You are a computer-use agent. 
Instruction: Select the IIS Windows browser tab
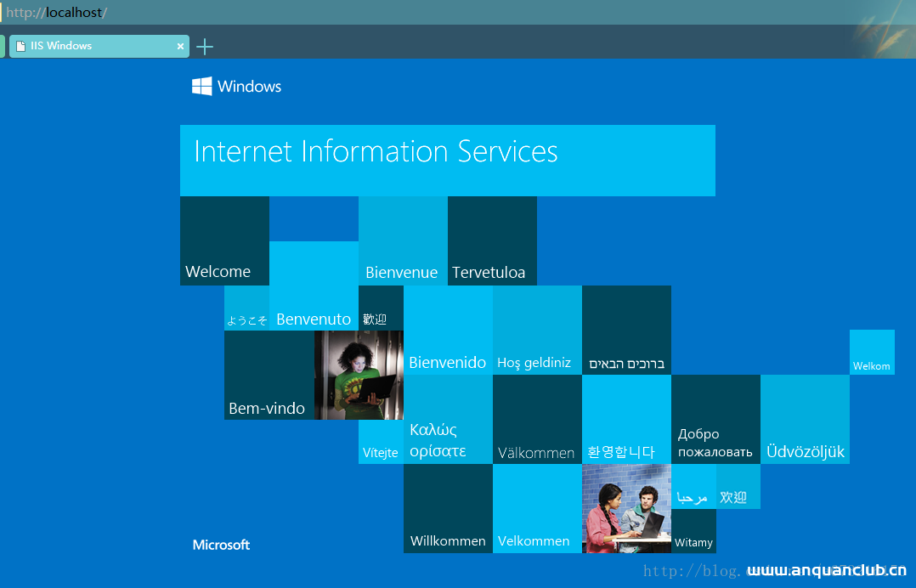click(99, 46)
